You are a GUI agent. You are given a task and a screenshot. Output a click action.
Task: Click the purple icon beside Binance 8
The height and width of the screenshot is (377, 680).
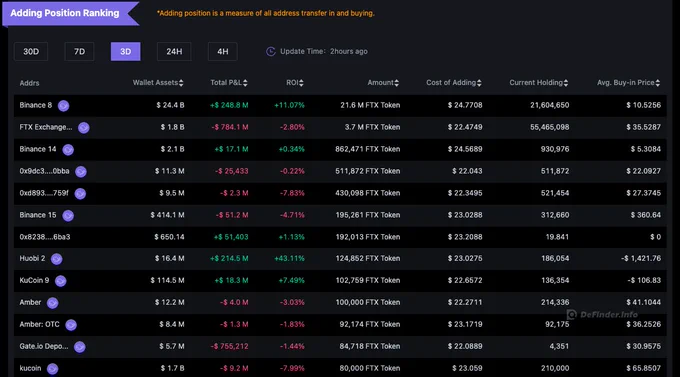click(63, 106)
